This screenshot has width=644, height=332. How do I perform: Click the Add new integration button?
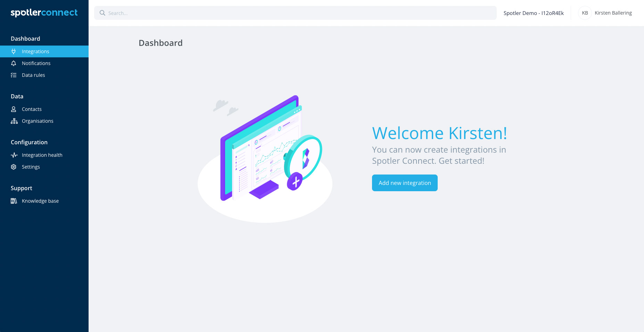(x=405, y=183)
